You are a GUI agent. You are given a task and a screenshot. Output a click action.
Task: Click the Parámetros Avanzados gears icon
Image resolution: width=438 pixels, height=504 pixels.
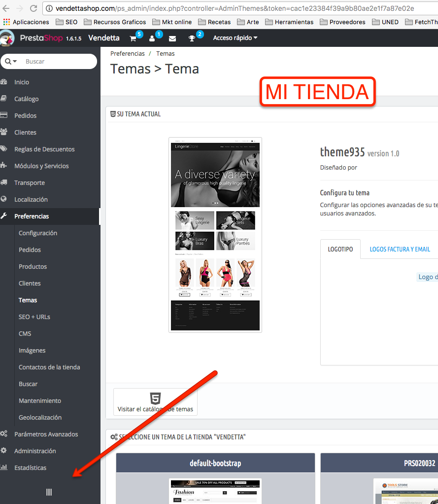[x=4, y=433]
